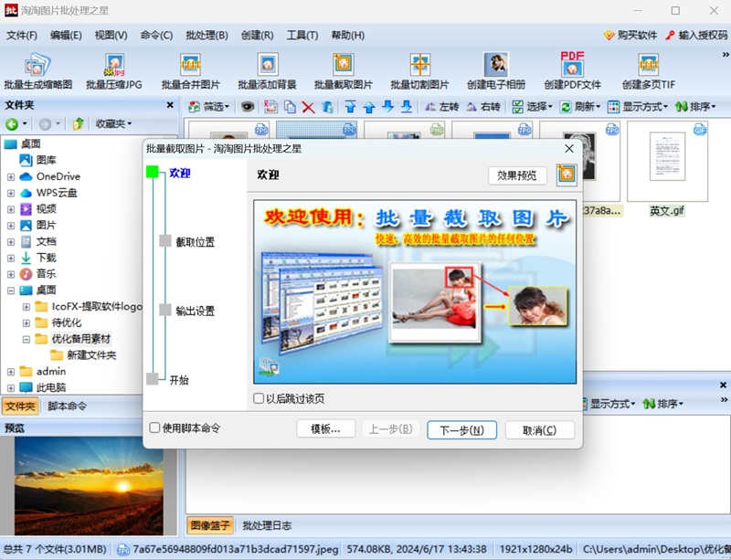The height and width of the screenshot is (560, 731).
Task: Open the 批量生成缩略图 tool
Action: tap(37, 71)
